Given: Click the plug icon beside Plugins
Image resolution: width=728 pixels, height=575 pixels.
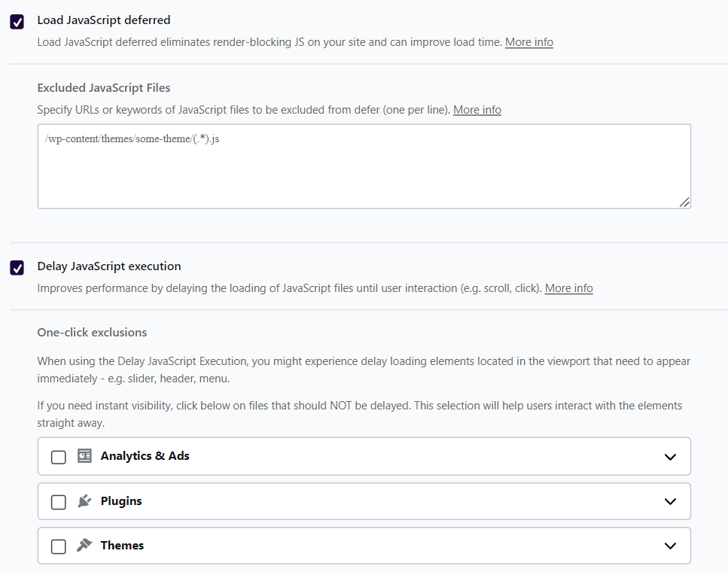Looking at the screenshot, I should point(84,500).
